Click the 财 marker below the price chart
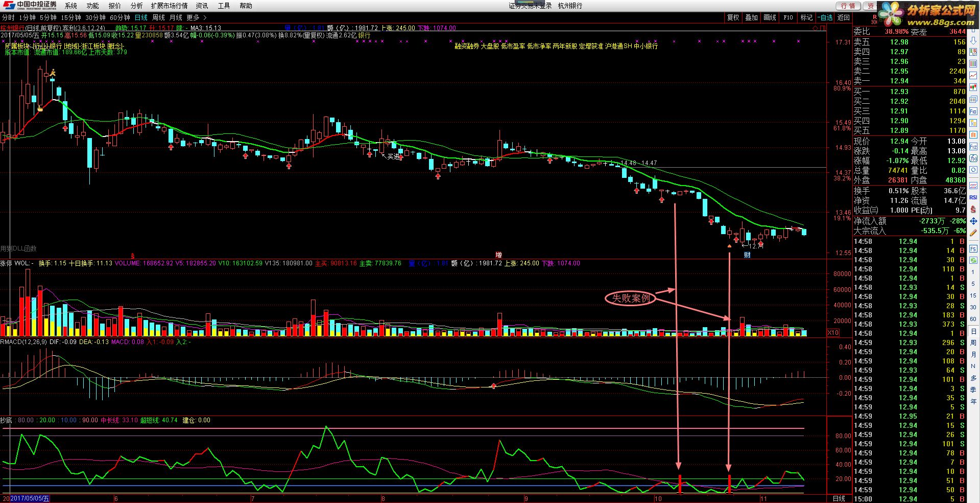The width and height of the screenshot is (980, 503). coord(747,255)
